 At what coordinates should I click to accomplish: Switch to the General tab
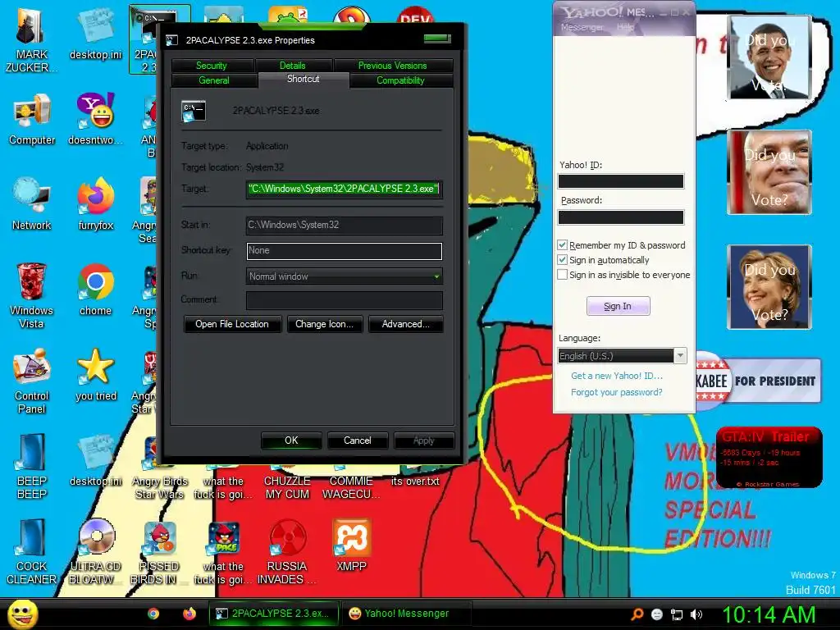(x=214, y=80)
